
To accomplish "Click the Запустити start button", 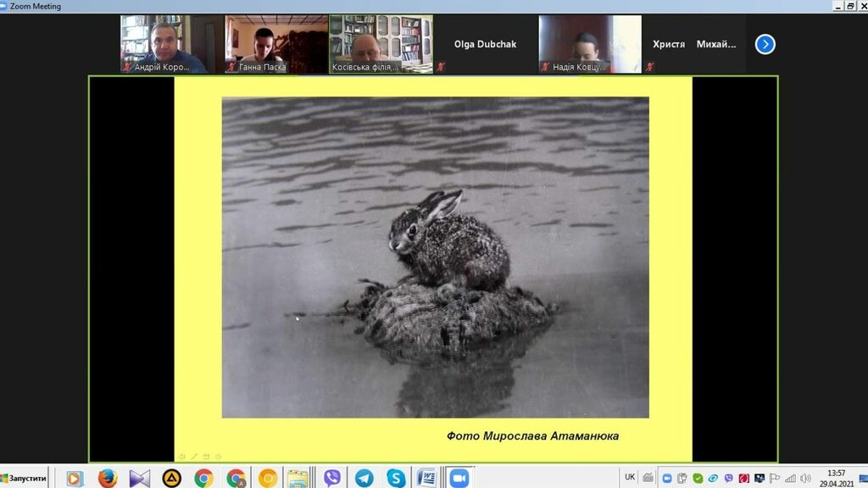I will point(24,478).
